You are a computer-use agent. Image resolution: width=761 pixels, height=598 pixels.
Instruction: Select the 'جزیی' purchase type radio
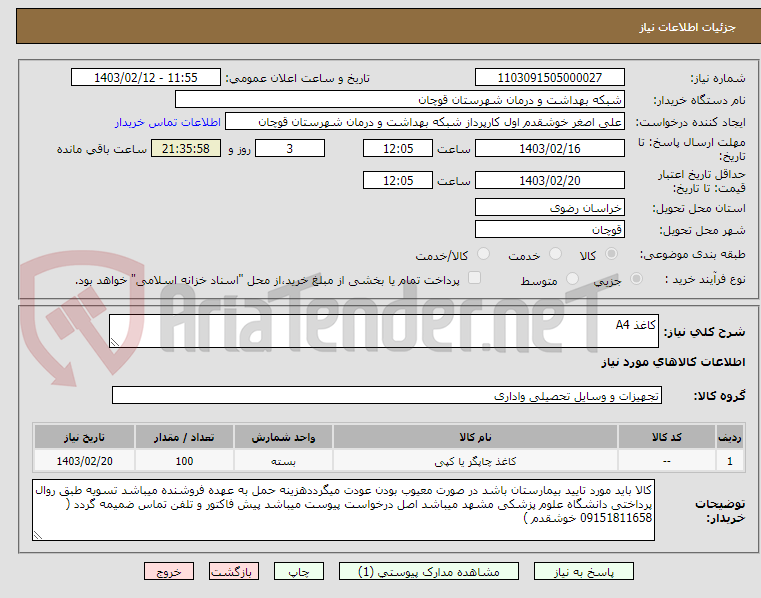pos(636,279)
